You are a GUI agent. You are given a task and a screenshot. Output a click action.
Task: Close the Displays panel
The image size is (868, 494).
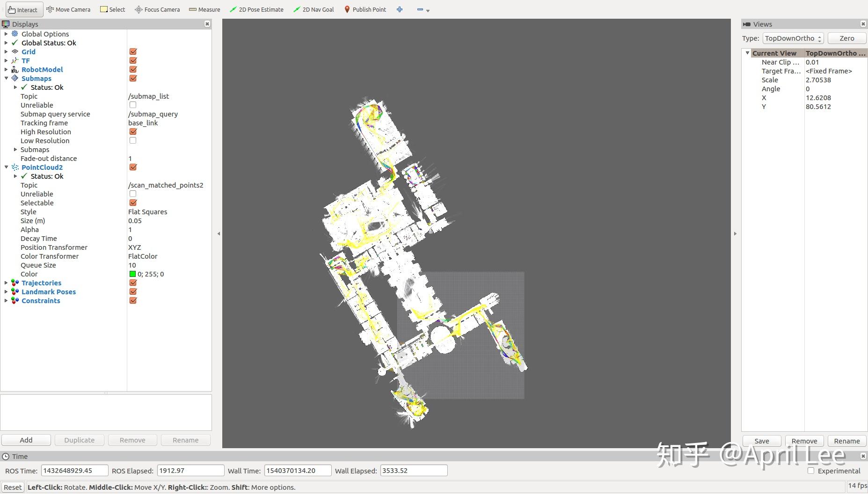[x=207, y=24]
